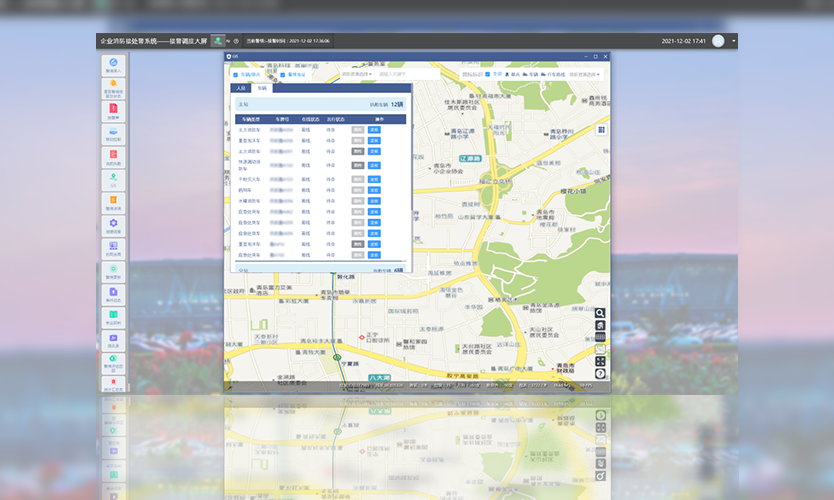
Task: Click blue locate button for 快速调动消防车
Action: [374, 165]
